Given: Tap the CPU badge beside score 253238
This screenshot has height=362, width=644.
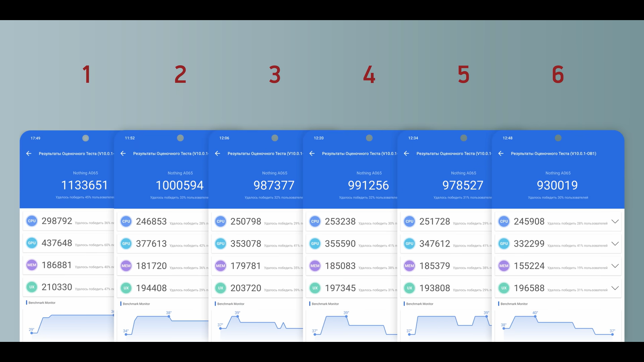Looking at the screenshot, I should [x=315, y=221].
